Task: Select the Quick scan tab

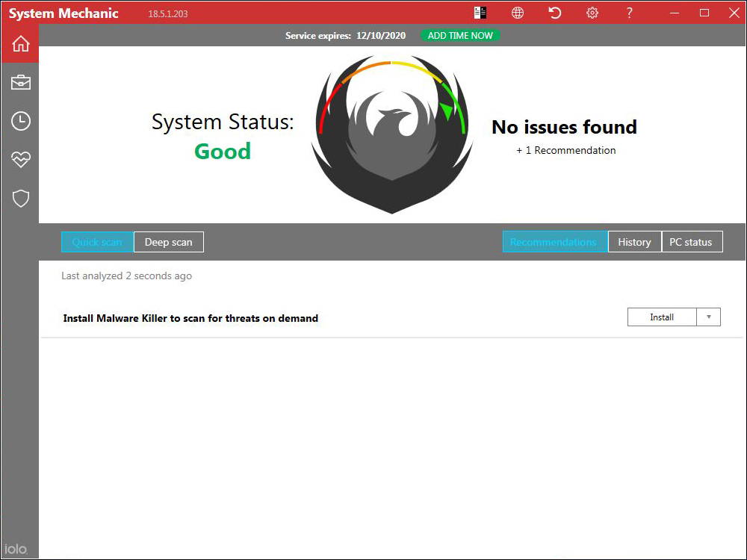Action: tap(97, 242)
